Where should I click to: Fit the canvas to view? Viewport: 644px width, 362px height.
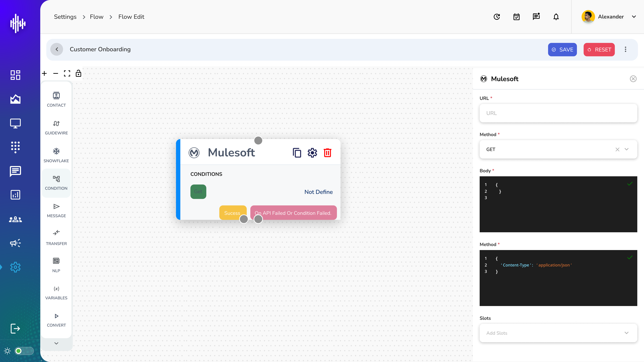coord(67,73)
